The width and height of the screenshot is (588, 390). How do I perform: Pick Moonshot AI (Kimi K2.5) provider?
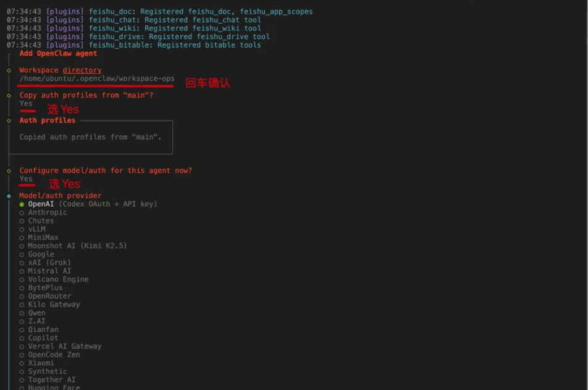(x=73, y=246)
